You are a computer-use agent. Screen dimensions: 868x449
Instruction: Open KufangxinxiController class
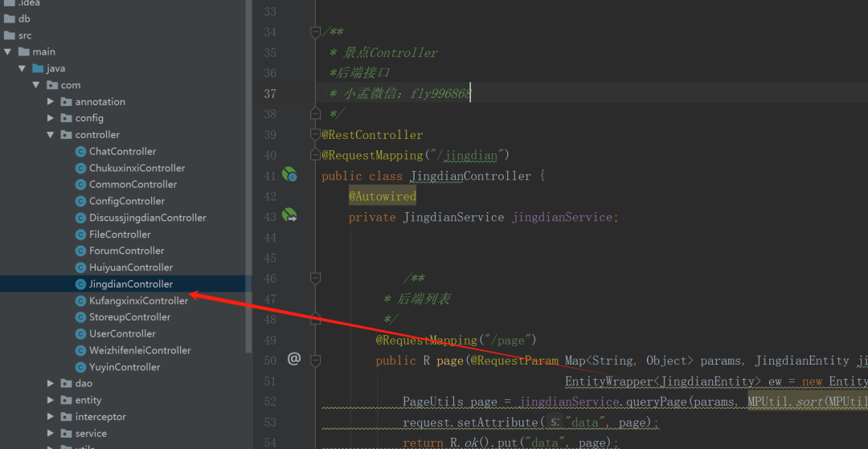pos(138,301)
